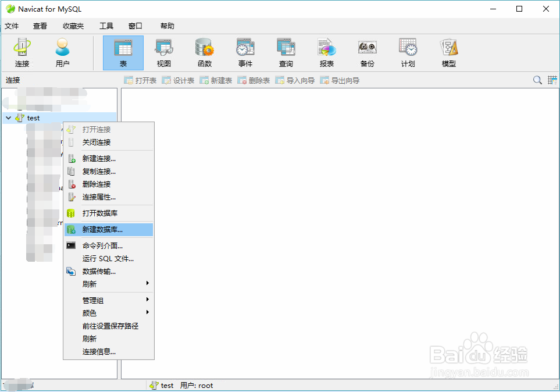The width and height of the screenshot is (560, 392).
Task: Choose 新建连接... in context menu
Action: tap(109, 159)
